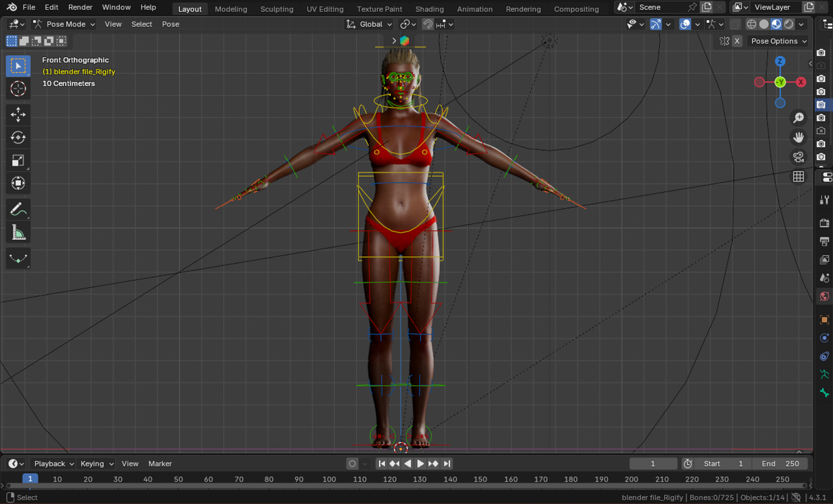This screenshot has height=504, width=833.
Task: Select the Select Box tool
Action: coord(18,66)
